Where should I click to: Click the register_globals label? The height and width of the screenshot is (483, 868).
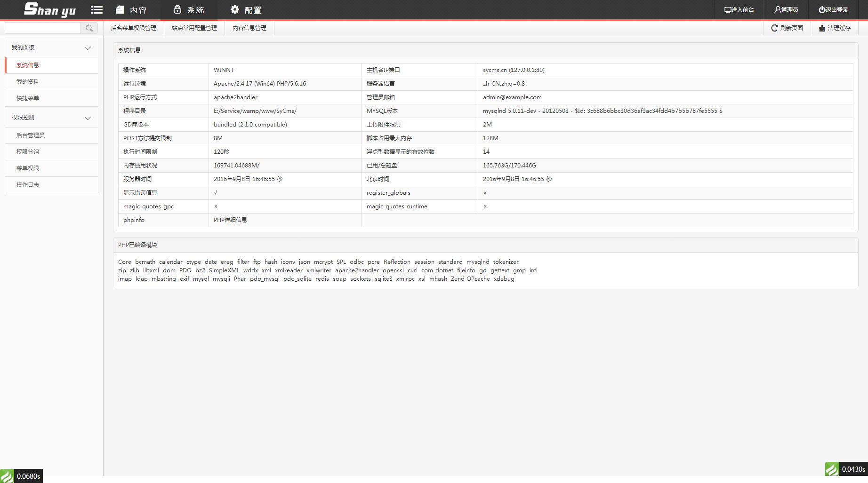pyautogui.click(x=388, y=193)
